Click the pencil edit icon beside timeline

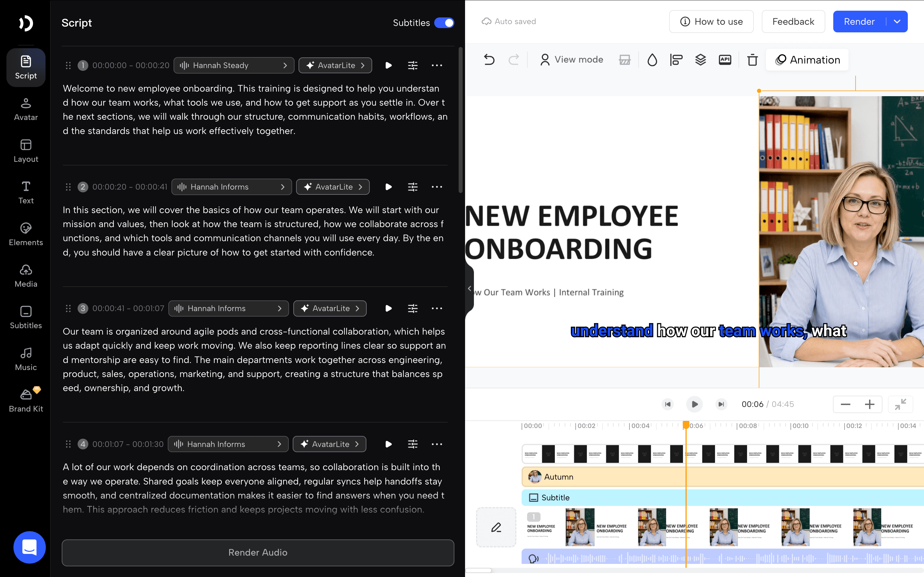[496, 528]
